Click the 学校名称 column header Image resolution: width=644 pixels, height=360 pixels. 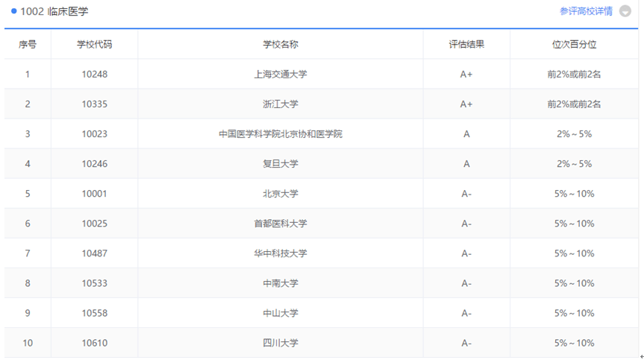pyautogui.click(x=281, y=44)
